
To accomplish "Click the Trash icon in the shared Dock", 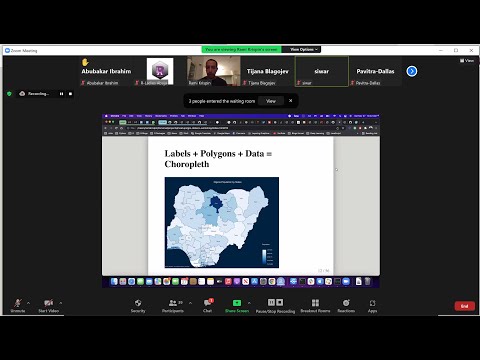I will [368, 281].
